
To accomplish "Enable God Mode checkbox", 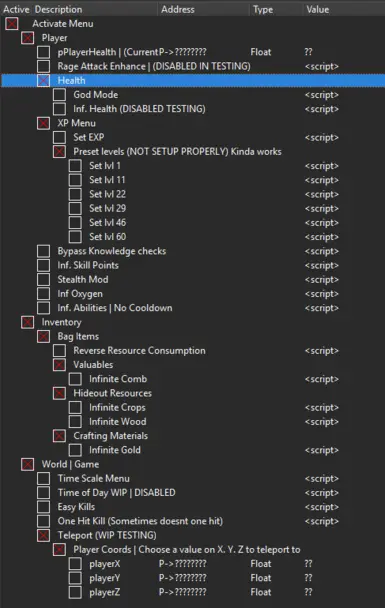I will coord(59,95).
